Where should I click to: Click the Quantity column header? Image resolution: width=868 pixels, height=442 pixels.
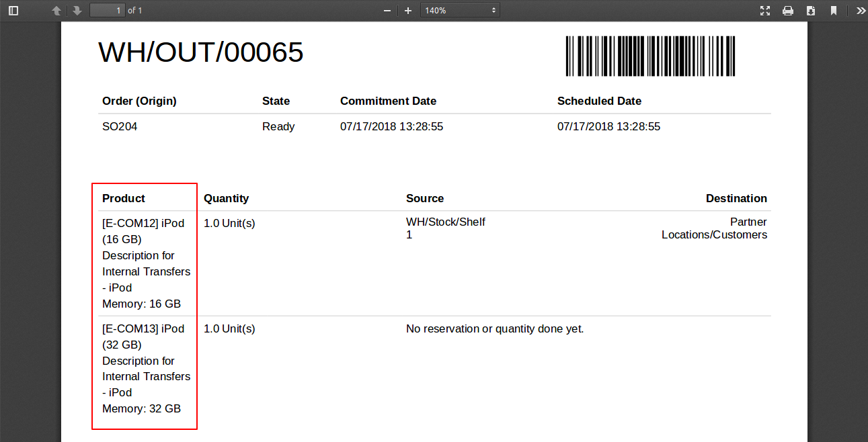click(x=226, y=199)
